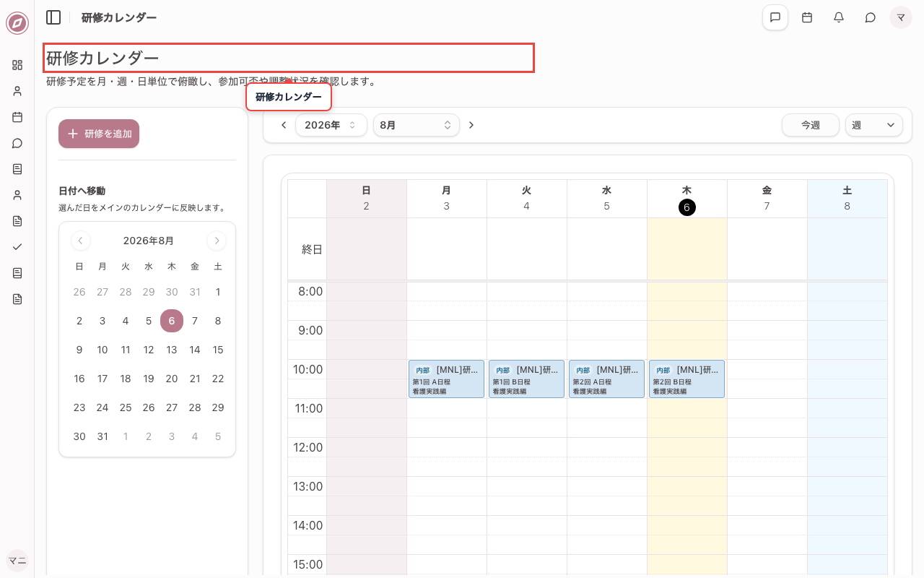Click the next arrow after 8月 dropdown
Viewport: 924px width, 578px height.
coord(471,125)
